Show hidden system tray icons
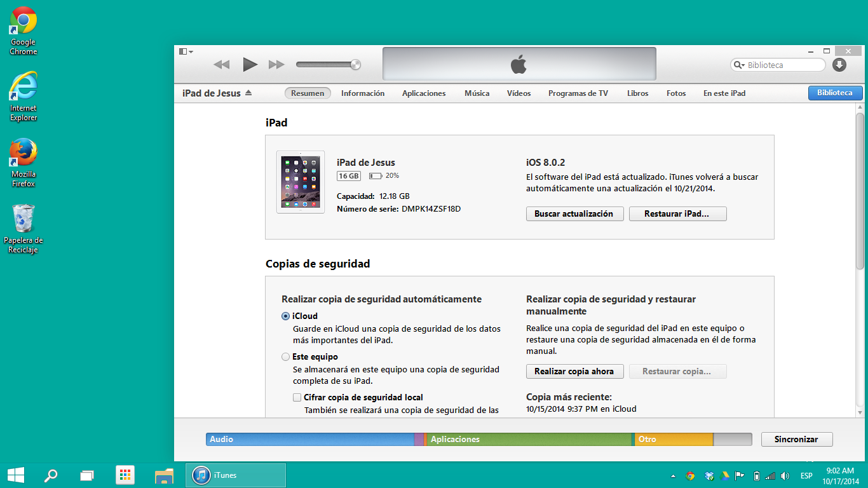The image size is (868, 488). pyautogui.click(x=673, y=476)
